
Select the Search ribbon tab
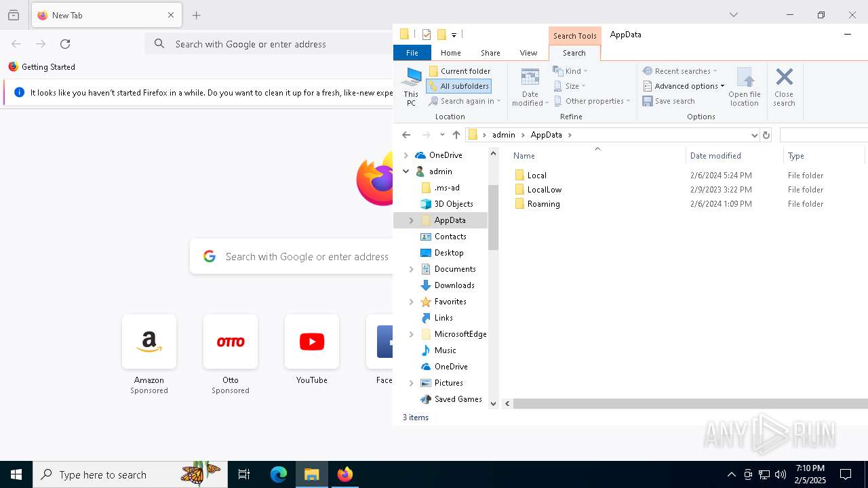[574, 53]
